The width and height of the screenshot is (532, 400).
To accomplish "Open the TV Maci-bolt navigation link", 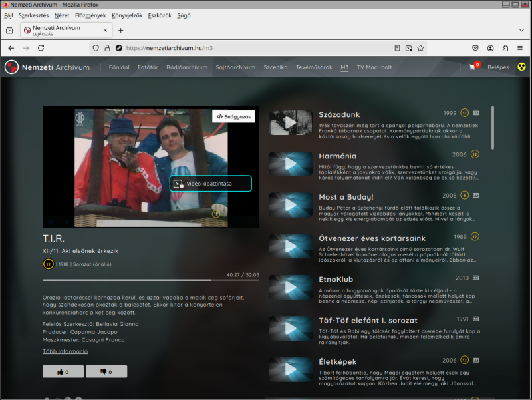I will [374, 67].
